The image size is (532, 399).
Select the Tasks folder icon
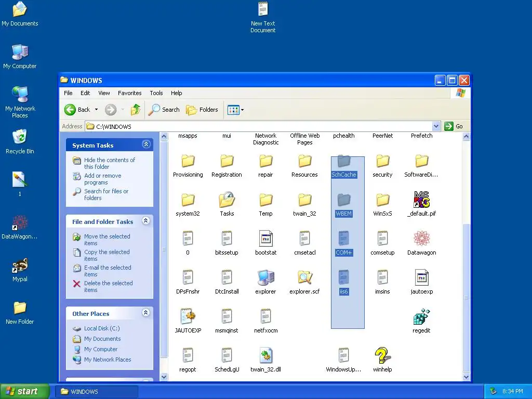(x=227, y=199)
